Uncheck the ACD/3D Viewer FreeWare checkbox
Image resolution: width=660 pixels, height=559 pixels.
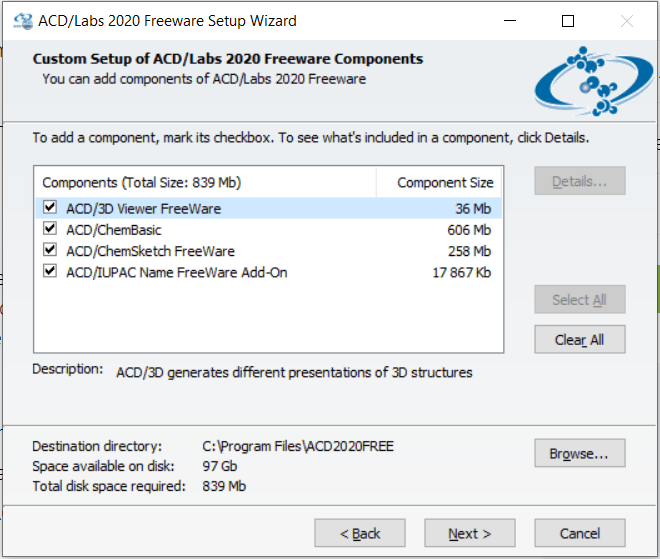tap(51, 209)
